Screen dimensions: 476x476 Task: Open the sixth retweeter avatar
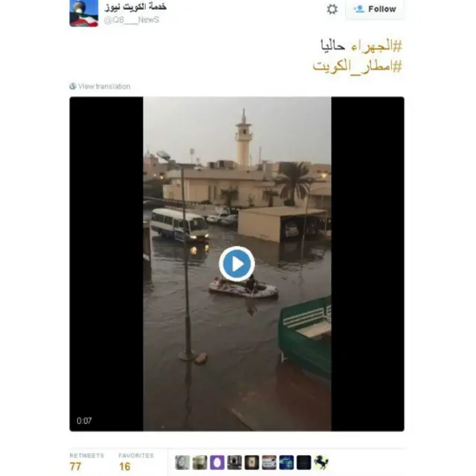pos(269,463)
